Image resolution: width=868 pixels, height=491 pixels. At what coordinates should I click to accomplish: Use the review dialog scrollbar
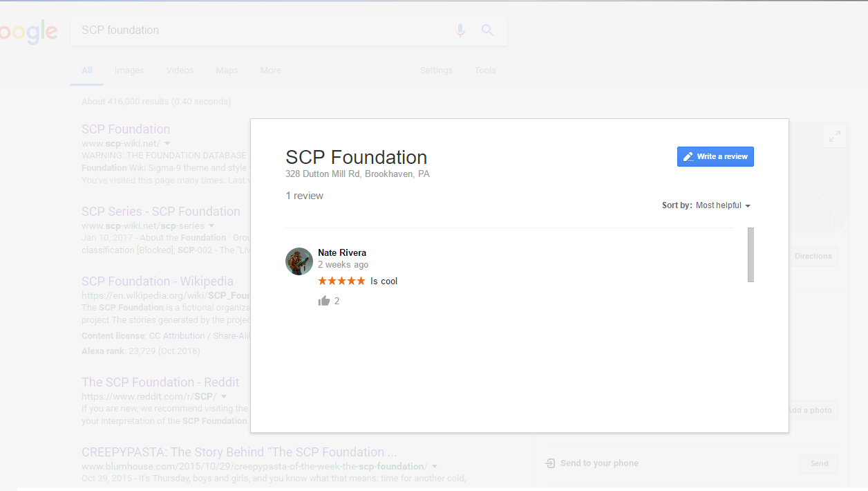pyautogui.click(x=751, y=254)
